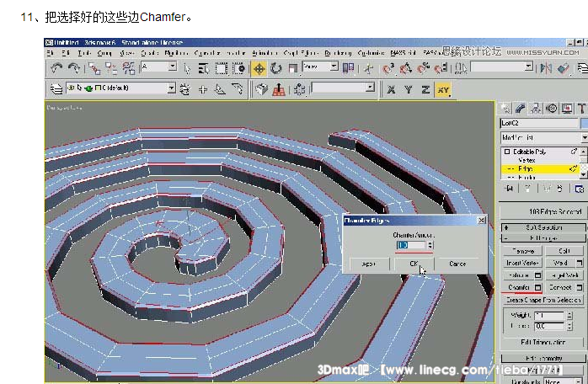Toggle the Window/Crossing selection icon
Image resolution: width=588 pixels, height=384 pixels.
(239, 68)
